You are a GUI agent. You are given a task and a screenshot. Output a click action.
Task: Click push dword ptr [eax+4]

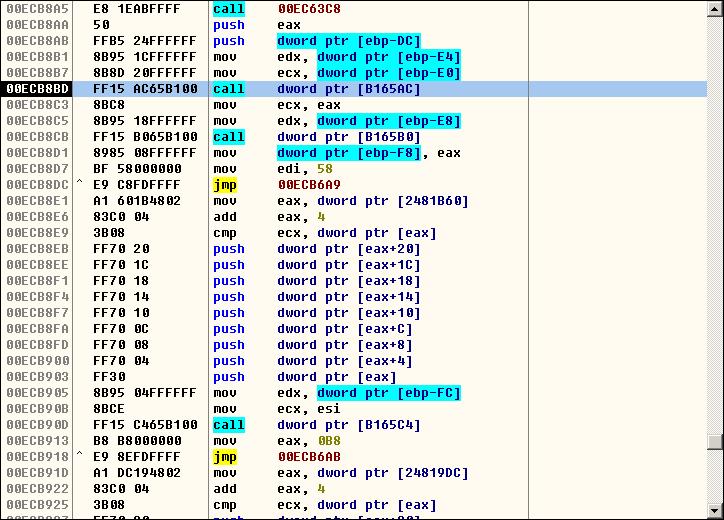click(313, 361)
